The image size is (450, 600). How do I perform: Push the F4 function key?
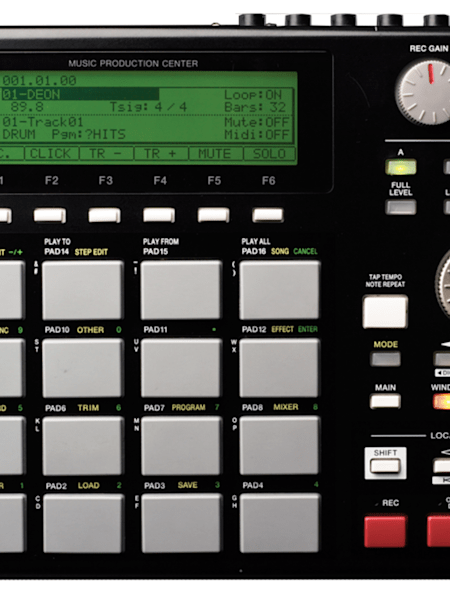[159, 215]
